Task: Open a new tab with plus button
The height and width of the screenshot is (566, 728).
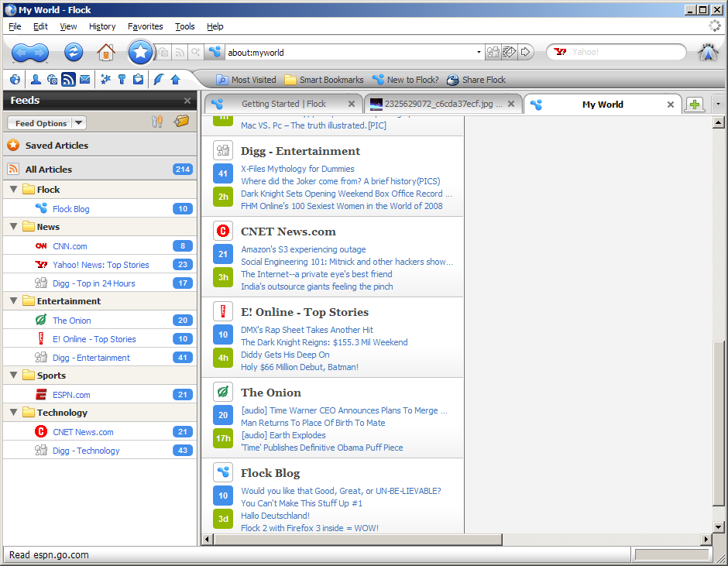Action: (695, 105)
